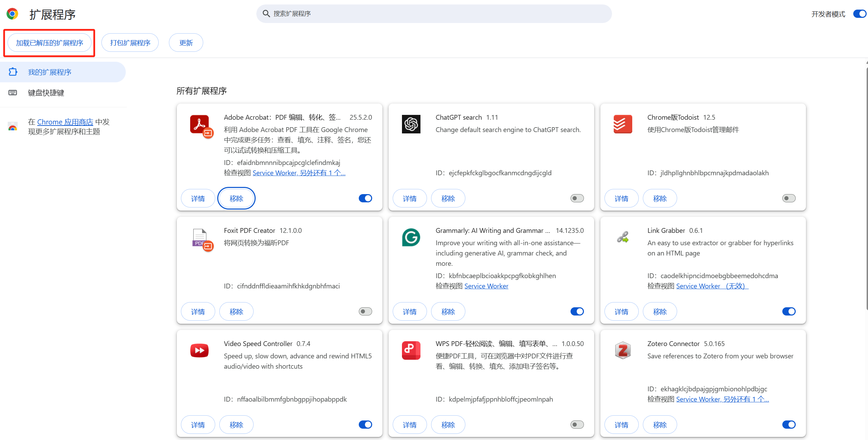868x440 pixels.
Task: Click the Foxit PDF Creator icon
Action: point(200,237)
